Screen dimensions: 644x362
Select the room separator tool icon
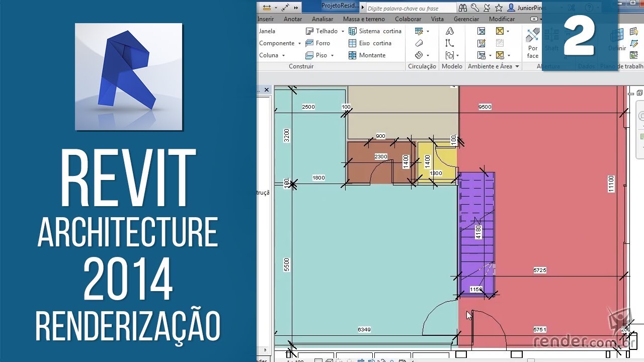[x=481, y=43]
